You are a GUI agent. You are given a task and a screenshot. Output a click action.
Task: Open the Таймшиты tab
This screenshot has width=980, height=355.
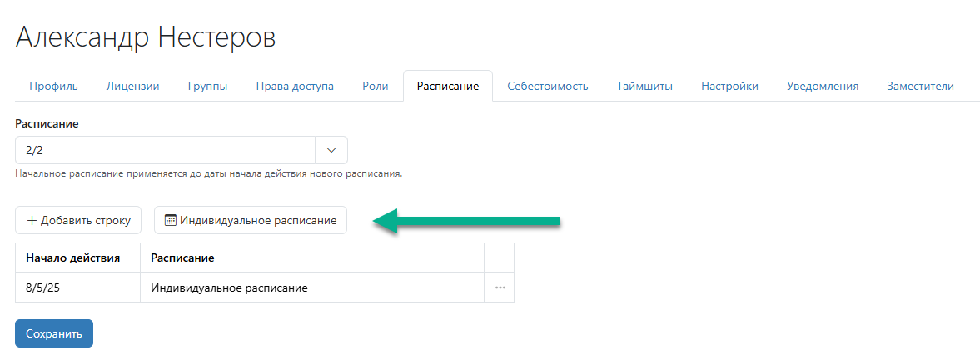644,87
